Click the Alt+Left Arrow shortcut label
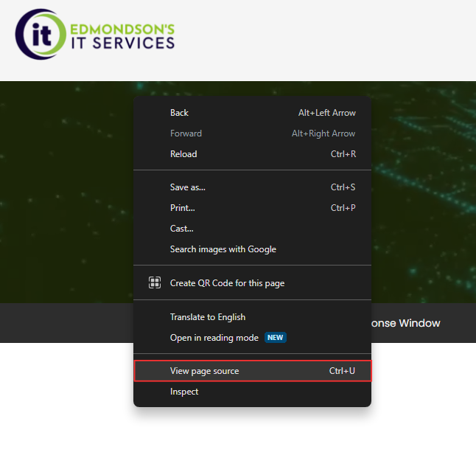Viewport: 476px width, 458px height. click(326, 113)
